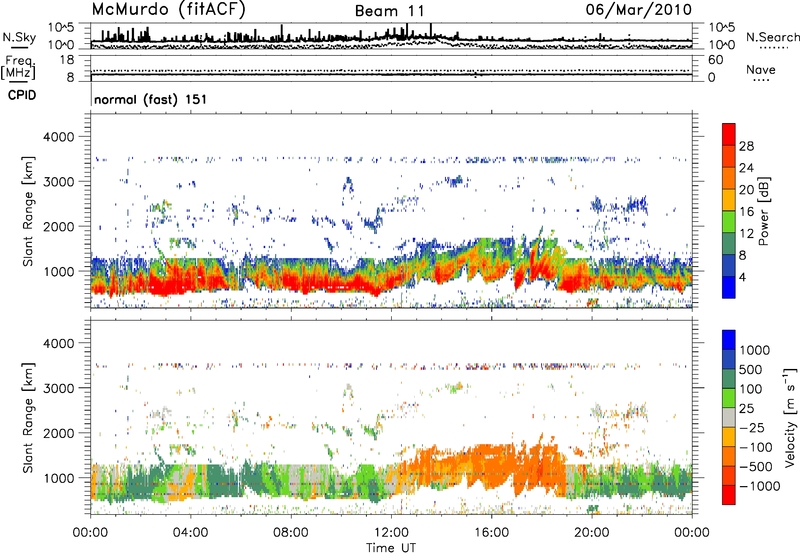Click the Slant Range [km] label of power panel
This screenshot has height=554, width=800.
28,211
